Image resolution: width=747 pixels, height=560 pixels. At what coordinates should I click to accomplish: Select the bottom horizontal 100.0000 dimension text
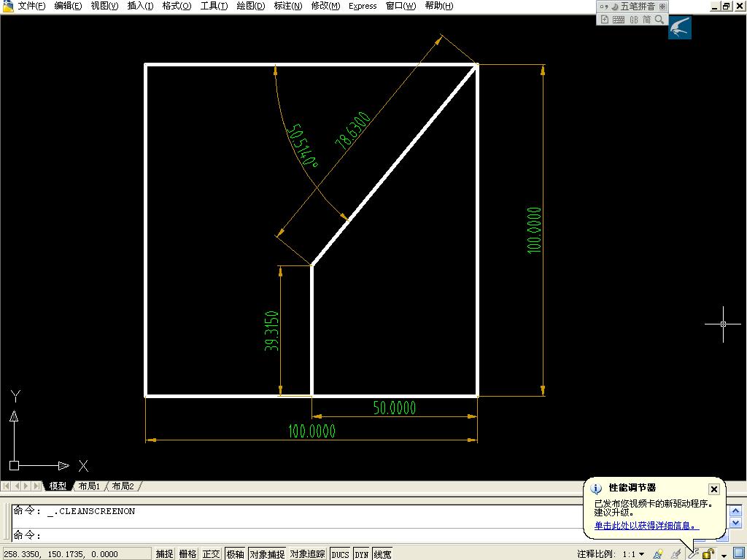pyautogui.click(x=312, y=431)
